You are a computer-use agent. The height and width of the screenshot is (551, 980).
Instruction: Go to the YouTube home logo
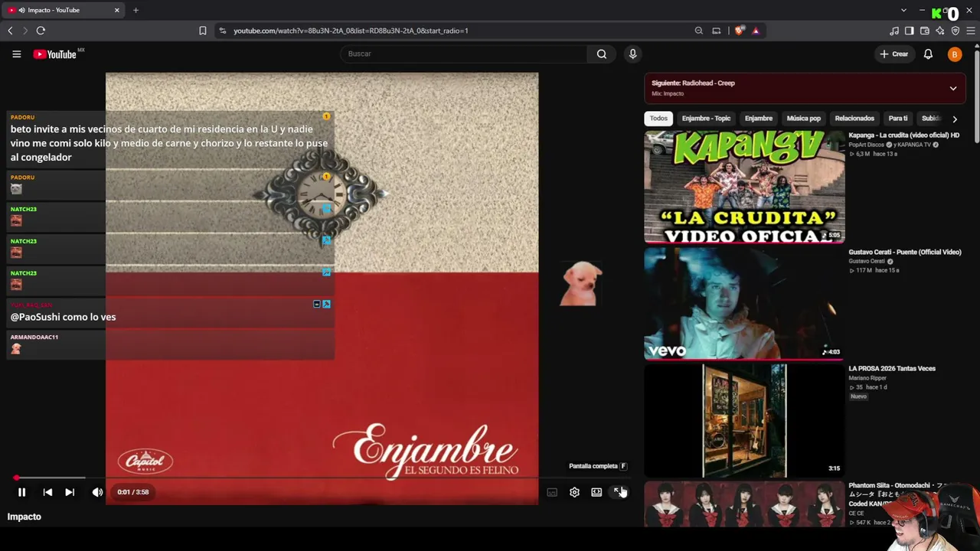[55, 54]
